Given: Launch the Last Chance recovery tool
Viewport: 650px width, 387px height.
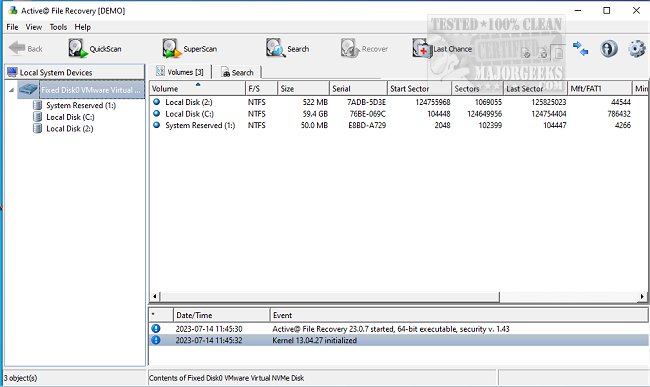Looking at the screenshot, I should point(442,48).
